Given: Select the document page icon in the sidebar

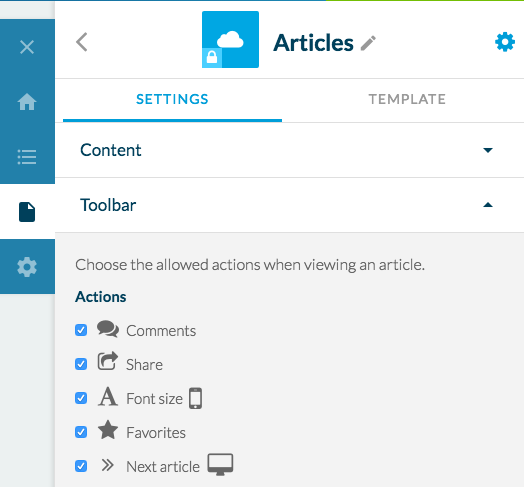Looking at the screenshot, I should pyautogui.click(x=27, y=212).
